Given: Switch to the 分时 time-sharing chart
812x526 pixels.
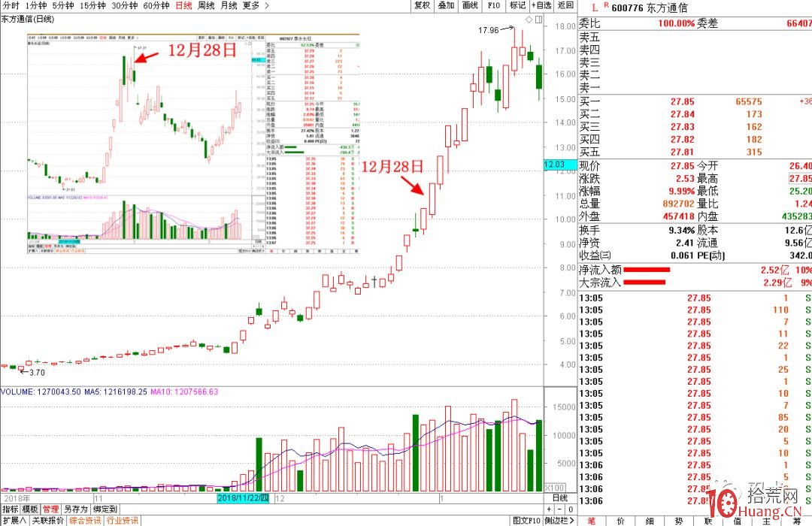Looking at the screenshot, I should pos(11,6).
